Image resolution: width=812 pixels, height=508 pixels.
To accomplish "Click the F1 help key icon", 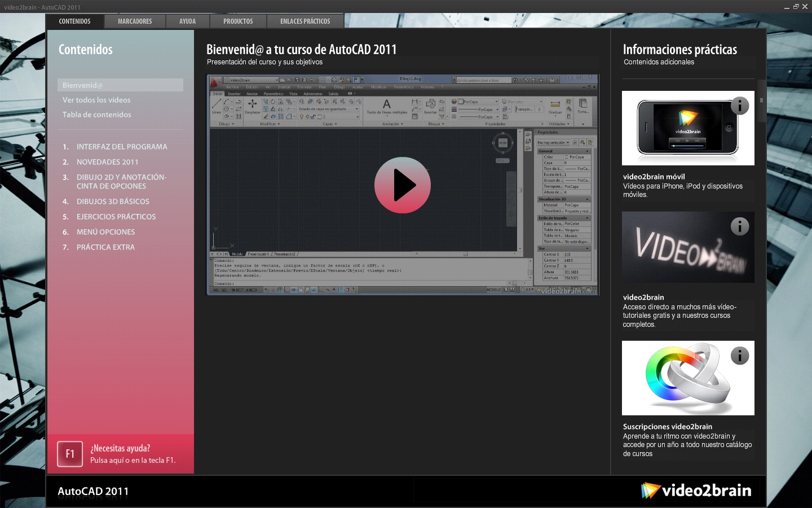I will click(70, 454).
